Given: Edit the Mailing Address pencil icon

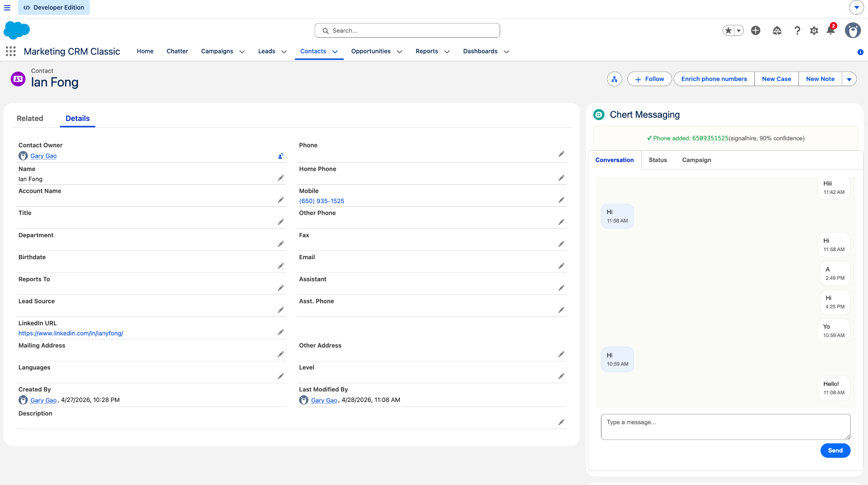Looking at the screenshot, I should pyautogui.click(x=281, y=355).
